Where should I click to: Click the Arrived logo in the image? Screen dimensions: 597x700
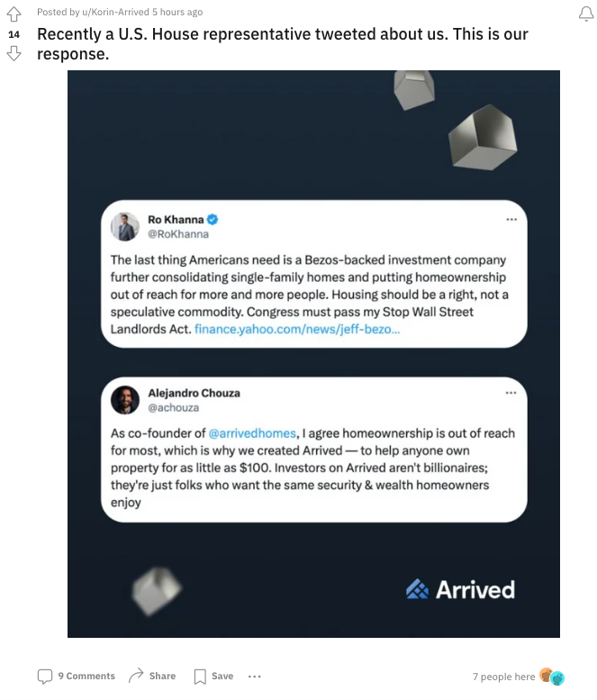tap(460, 590)
